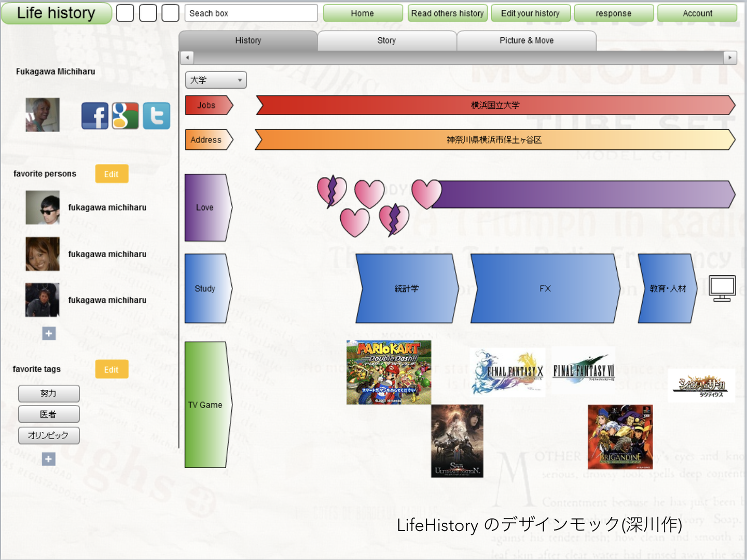The width and height of the screenshot is (747, 560).
Task: Select third favorite person photo
Action: point(43,300)
